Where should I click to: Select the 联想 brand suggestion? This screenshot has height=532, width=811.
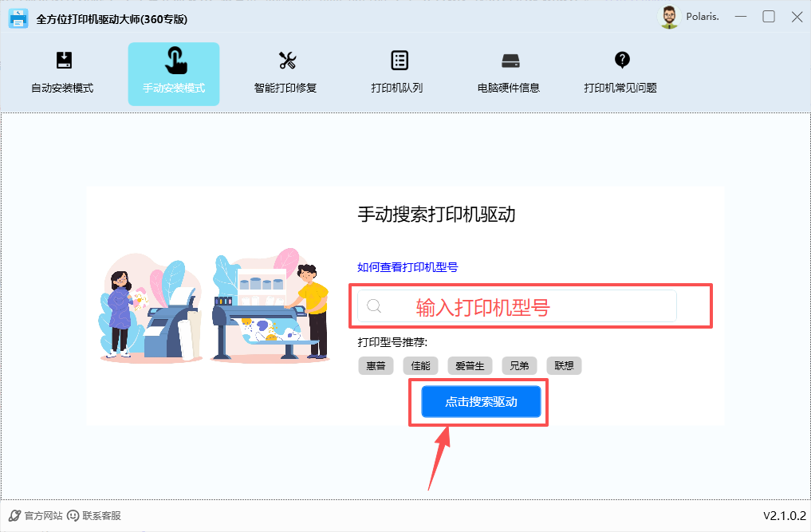(x=564, y=365)
